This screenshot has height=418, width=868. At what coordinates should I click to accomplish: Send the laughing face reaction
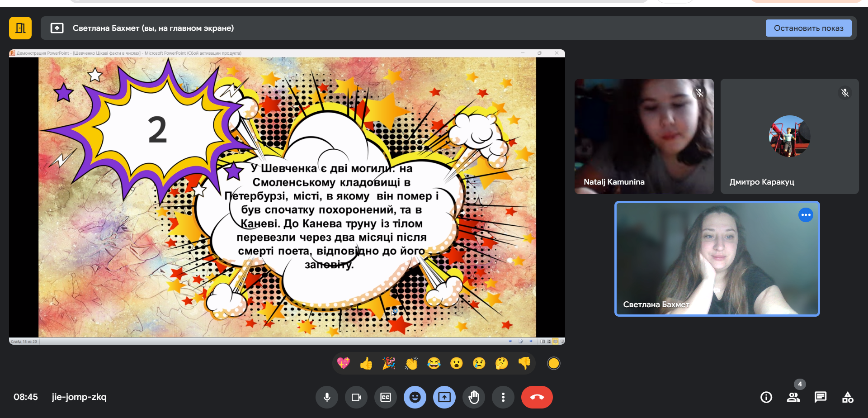click(434, 363)
